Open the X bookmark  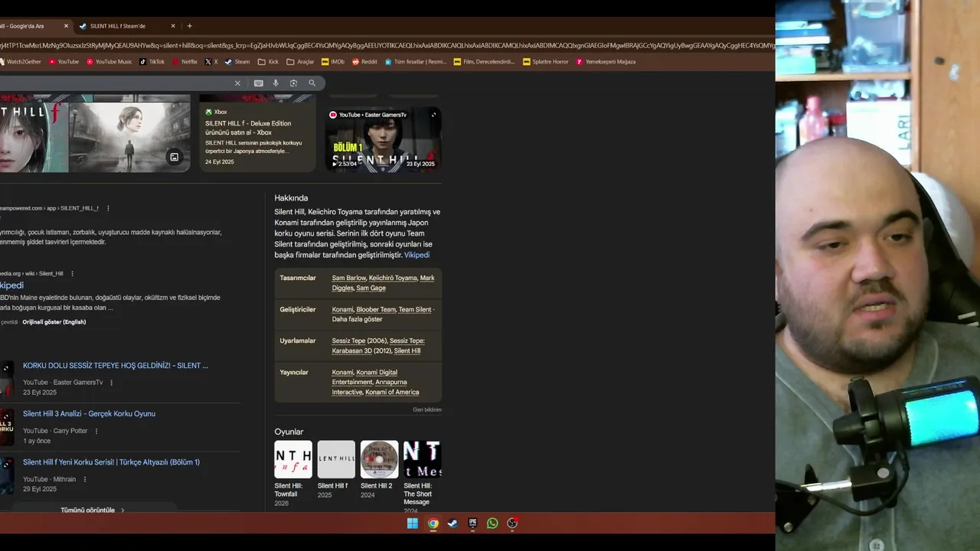[x=211, y=61]
